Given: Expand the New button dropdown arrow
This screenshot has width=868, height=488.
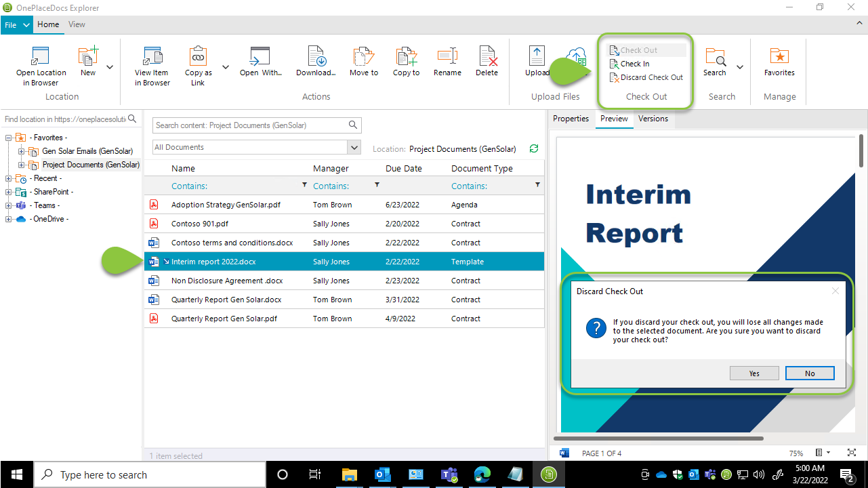Looking at the screenshot, I should pyautogui.click(x=110, y=67).
